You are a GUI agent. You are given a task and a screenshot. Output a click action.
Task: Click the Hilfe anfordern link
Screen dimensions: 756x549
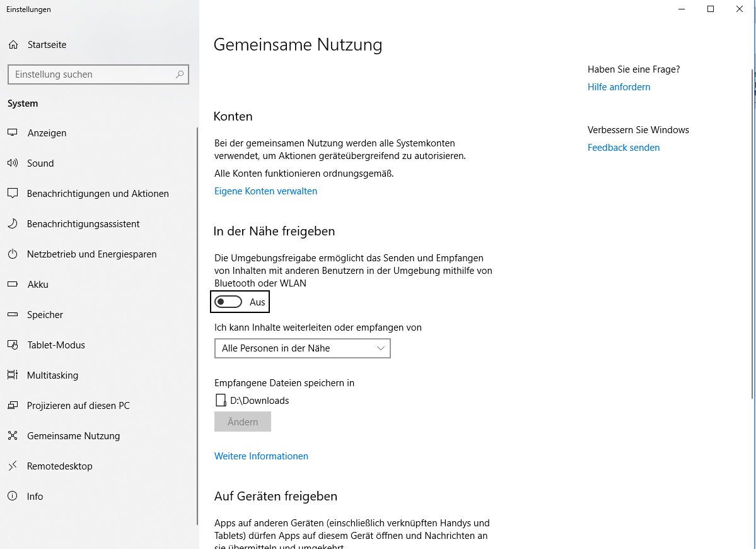point(619,87)
